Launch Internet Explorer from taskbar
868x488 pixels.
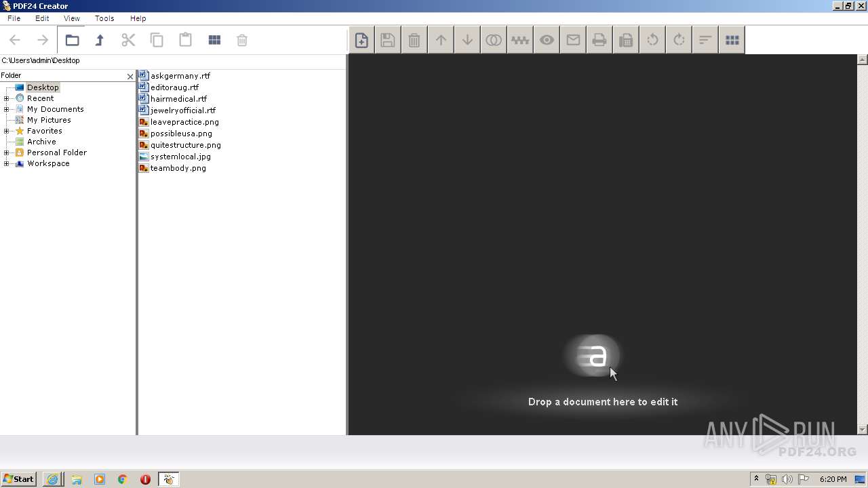coord(52,479)
